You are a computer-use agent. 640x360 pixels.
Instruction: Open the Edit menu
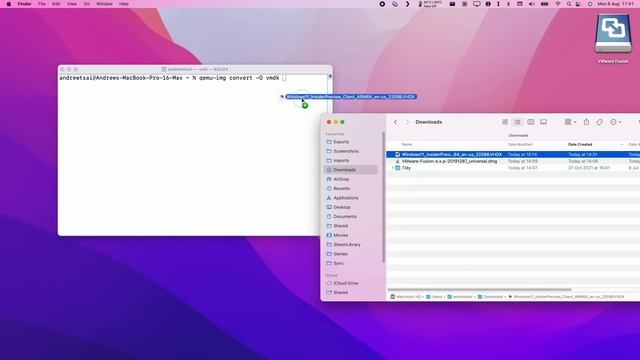pos(56,4)
